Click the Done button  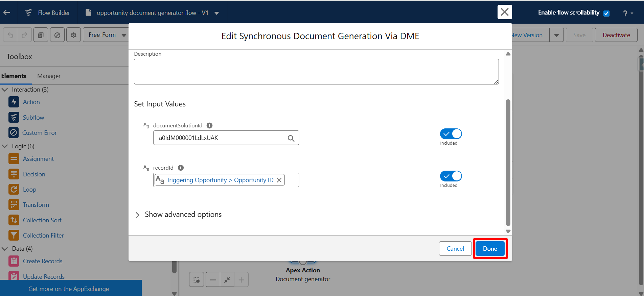coord(490,249)
